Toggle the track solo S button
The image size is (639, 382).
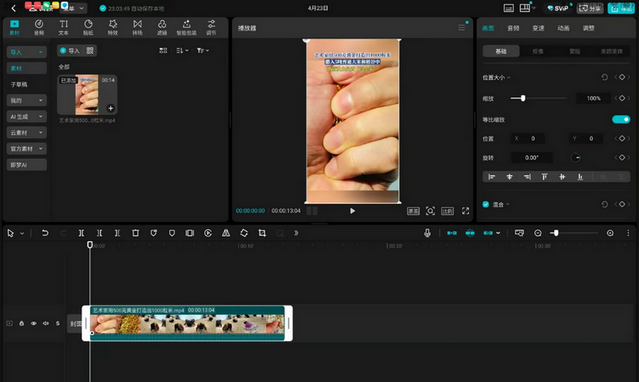tap(58, 323)
